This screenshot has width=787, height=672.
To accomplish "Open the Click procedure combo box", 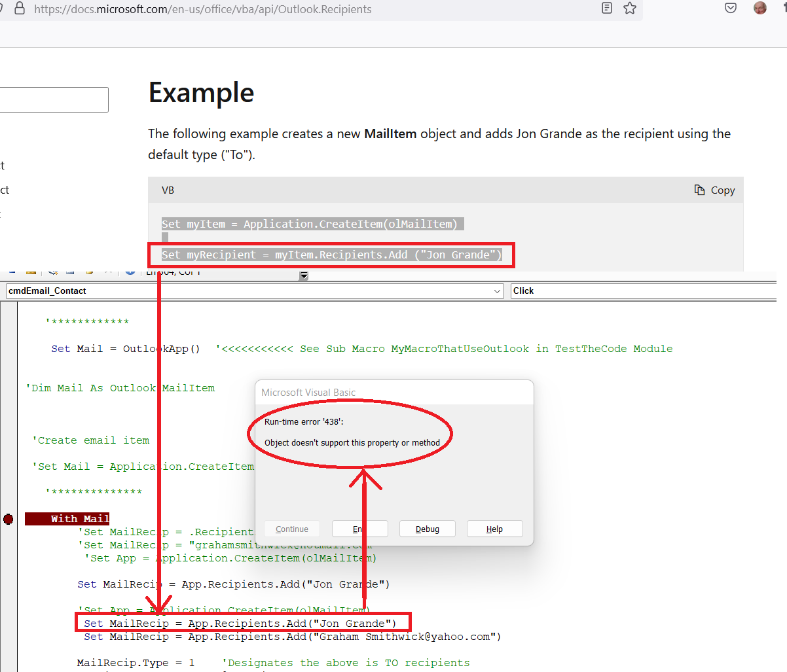I will (x=643, y=291).
